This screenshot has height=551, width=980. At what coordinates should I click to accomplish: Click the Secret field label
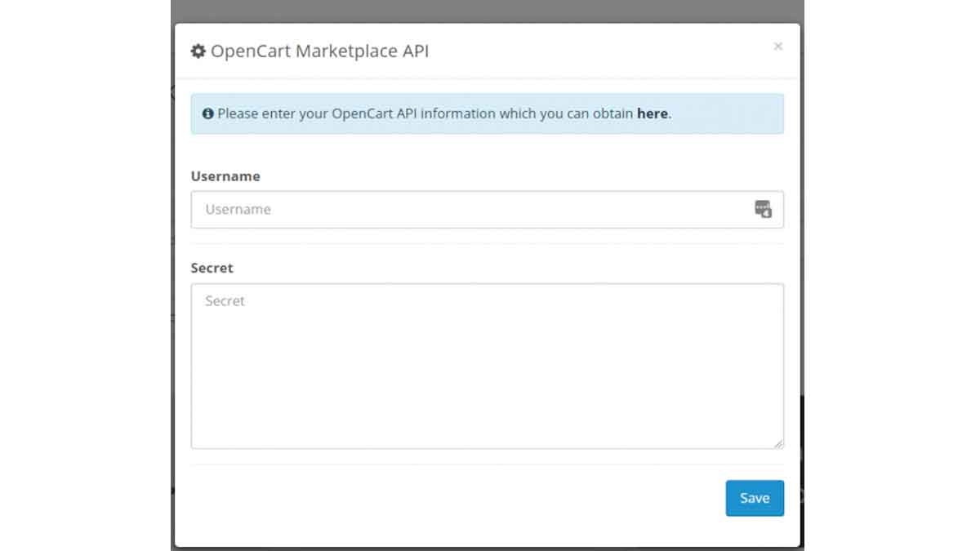[212, 268]
